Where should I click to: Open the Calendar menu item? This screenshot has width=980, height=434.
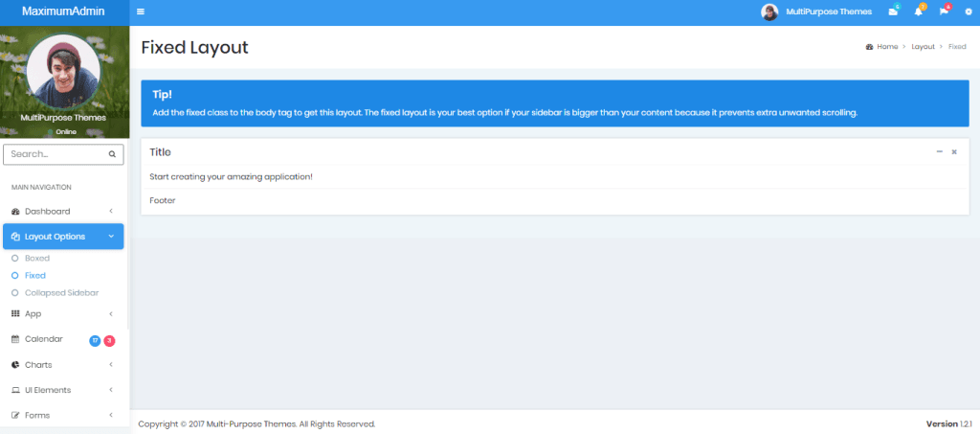coord(63,339)
